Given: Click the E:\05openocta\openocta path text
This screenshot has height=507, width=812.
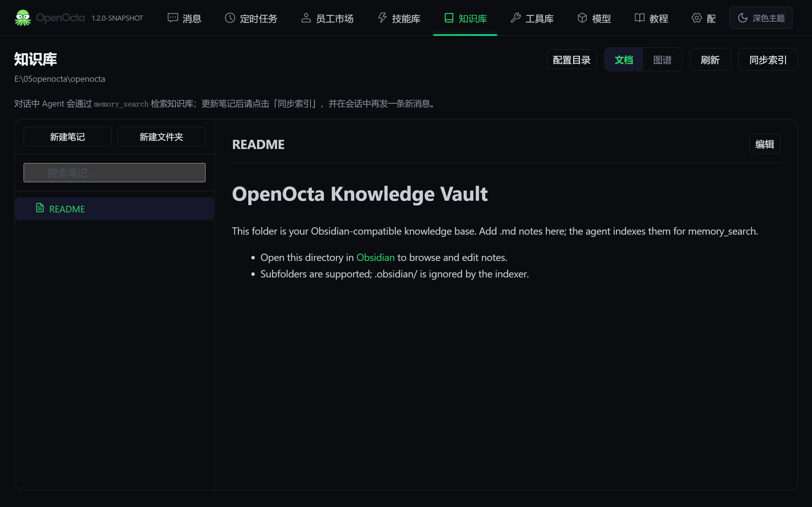Looking at the screenshot, I should click(60, 79).
